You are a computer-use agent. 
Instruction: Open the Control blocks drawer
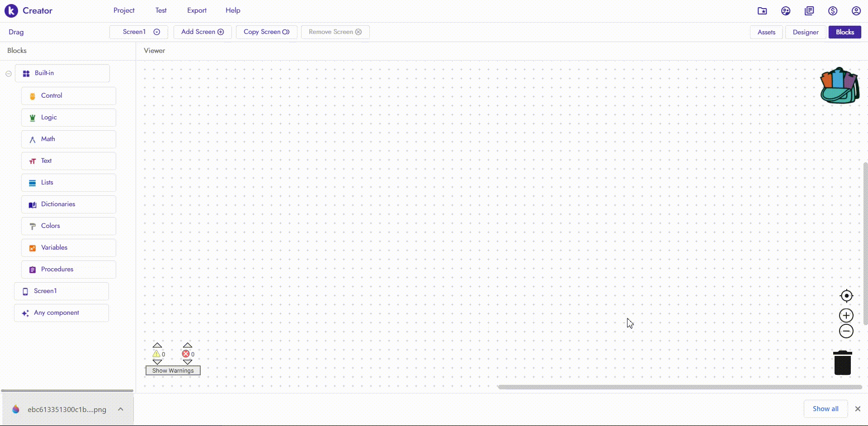click(x=69, y=96)
